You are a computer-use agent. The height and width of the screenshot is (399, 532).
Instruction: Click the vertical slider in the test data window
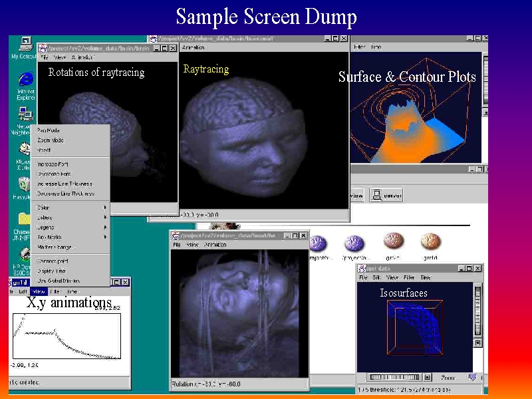[477, 311]
